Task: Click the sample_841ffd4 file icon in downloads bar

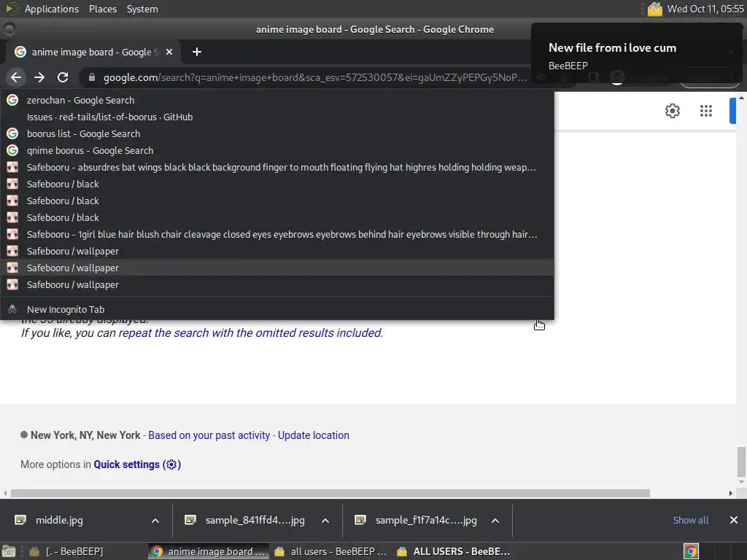Action: point(190,520)
